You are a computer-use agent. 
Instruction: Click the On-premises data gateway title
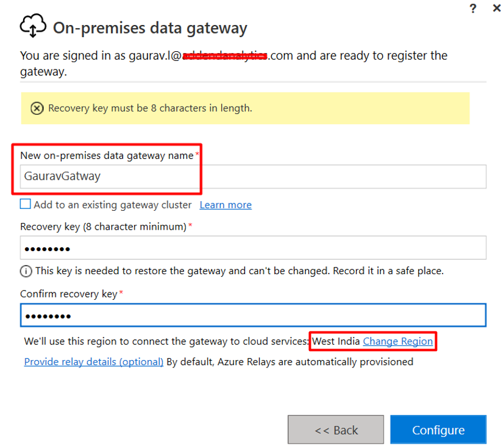point(150,28)
